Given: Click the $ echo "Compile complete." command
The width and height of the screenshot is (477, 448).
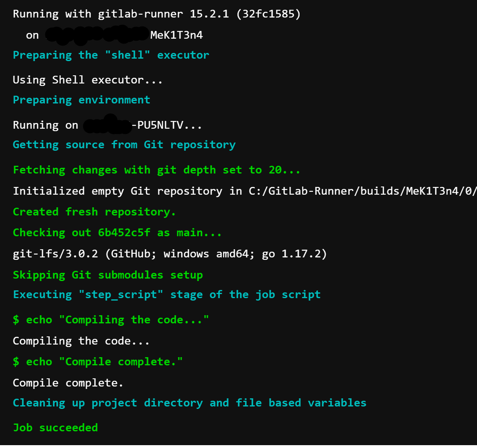Looking at the screenshot, I should (98, 362).
